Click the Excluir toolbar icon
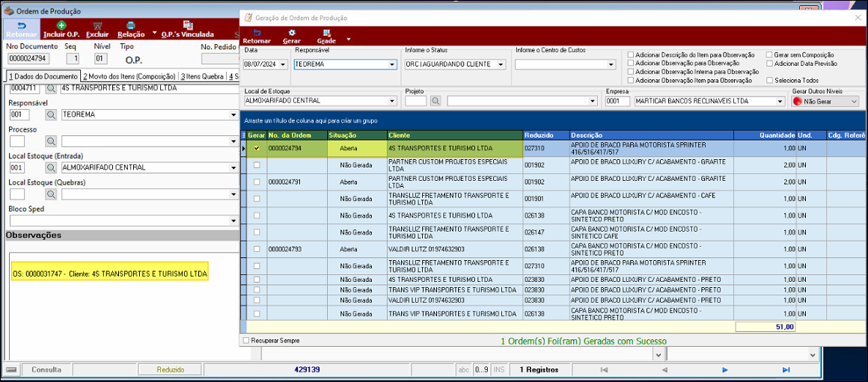 pyautogui.click(x=97, y=25)
